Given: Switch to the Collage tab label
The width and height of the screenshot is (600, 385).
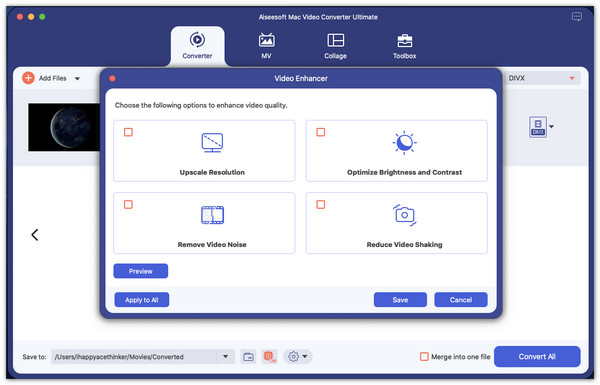Looking at the screenshot, I should 335,56.
